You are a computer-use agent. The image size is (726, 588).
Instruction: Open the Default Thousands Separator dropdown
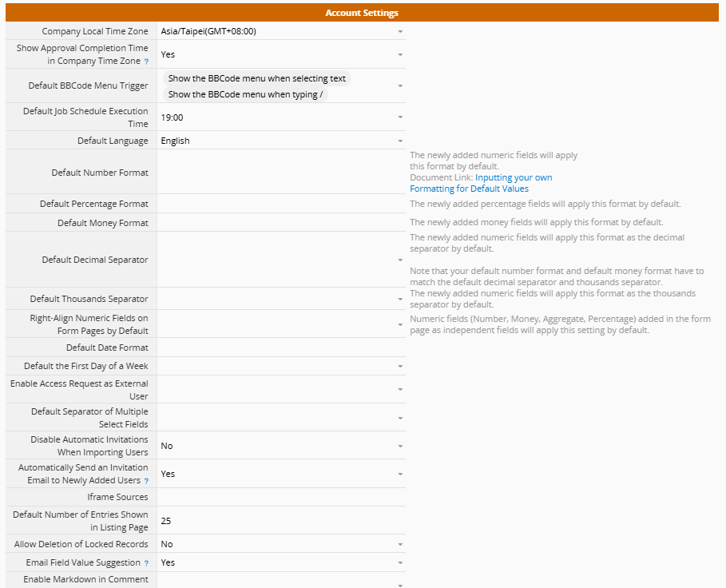(400, 300)
